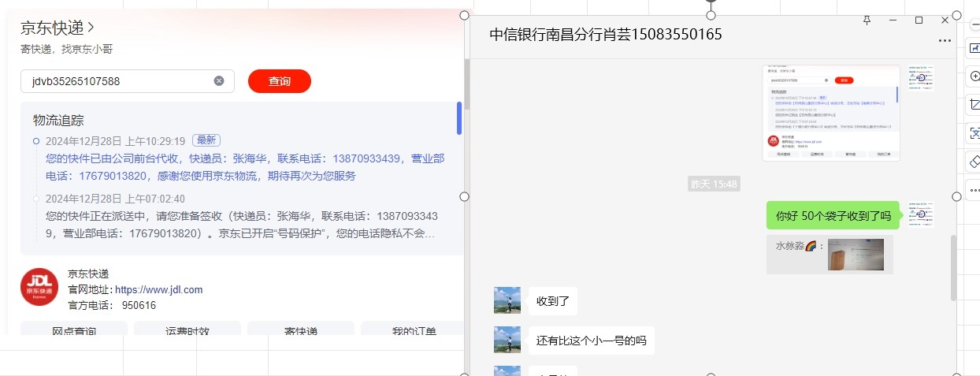
Task: Focus the tracking number input field
Action: click(x=127, y=81)
